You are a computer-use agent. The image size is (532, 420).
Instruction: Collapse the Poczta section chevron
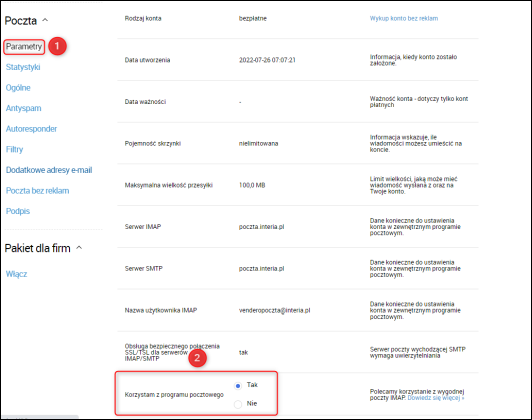[45, 20]
